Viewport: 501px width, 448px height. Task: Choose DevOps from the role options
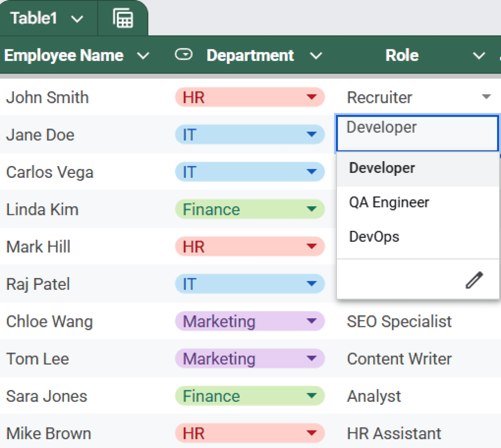[x=374, y=237]
